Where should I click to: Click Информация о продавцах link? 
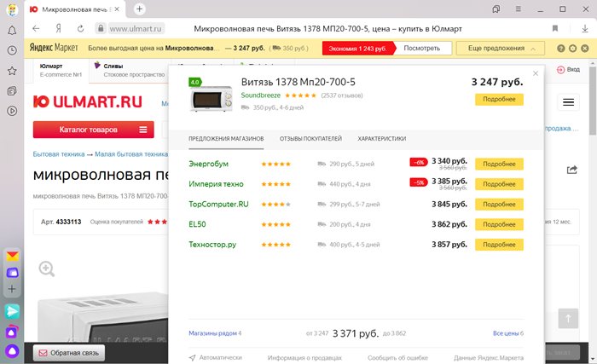tap(304, 358)
